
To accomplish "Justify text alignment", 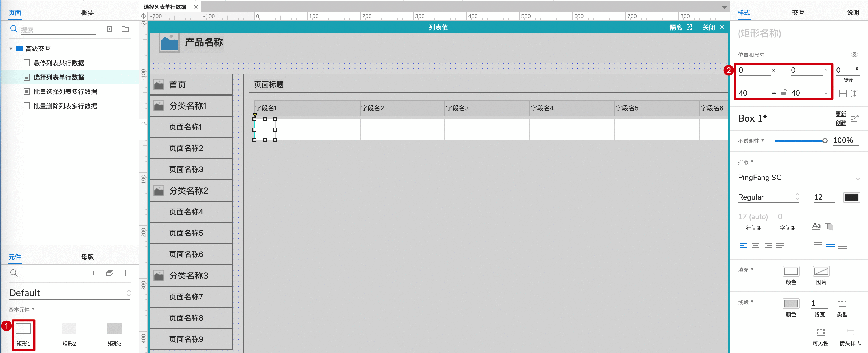I will [x=780, y=246].
